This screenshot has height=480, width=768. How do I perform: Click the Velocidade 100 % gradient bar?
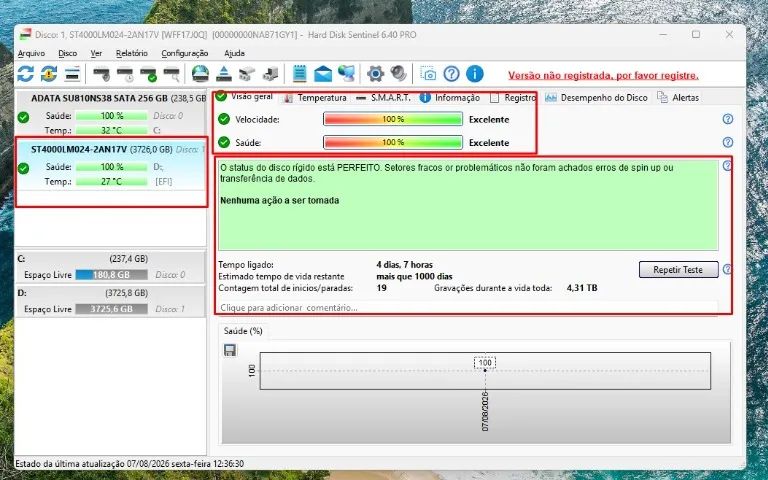coord(393,119)
